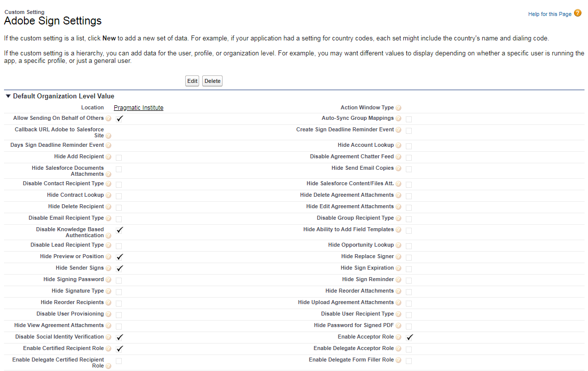Click help icon for Hide Opportunity Lookup
This screenshot has width=588, height=371.
[398, 245]
